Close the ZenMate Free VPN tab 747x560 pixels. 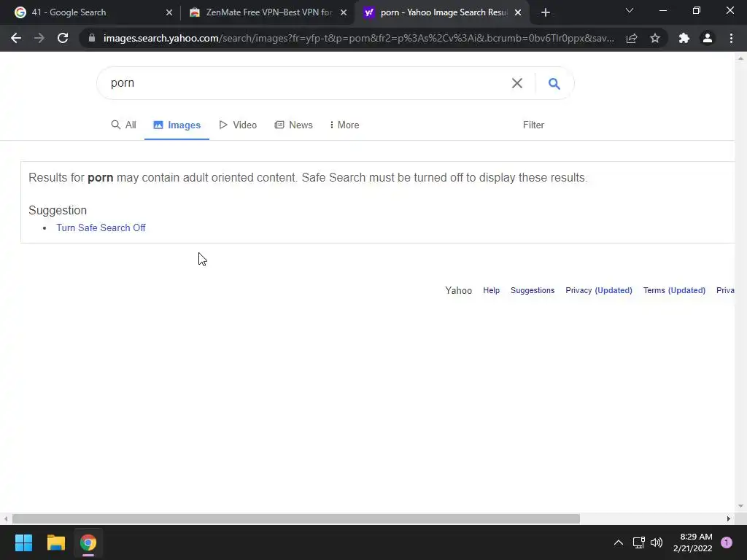tap(344, 13)
